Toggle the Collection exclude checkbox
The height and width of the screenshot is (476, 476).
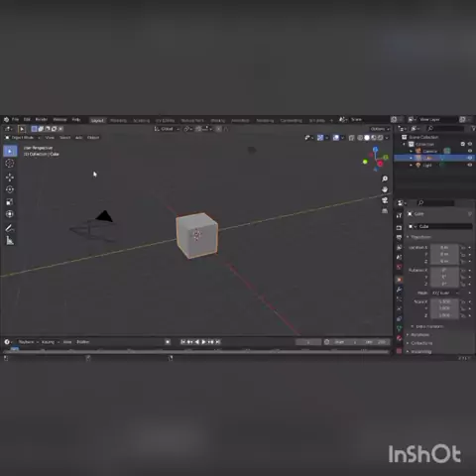(463, 144)
